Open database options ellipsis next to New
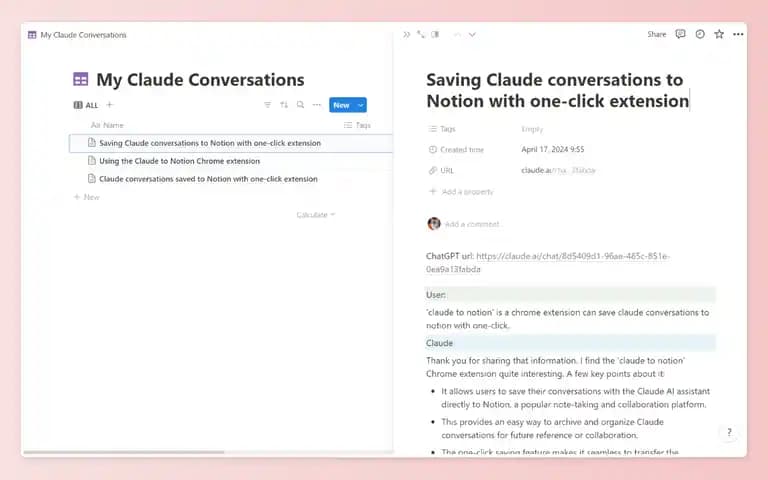The image size is (768, 480). point(317,105)
